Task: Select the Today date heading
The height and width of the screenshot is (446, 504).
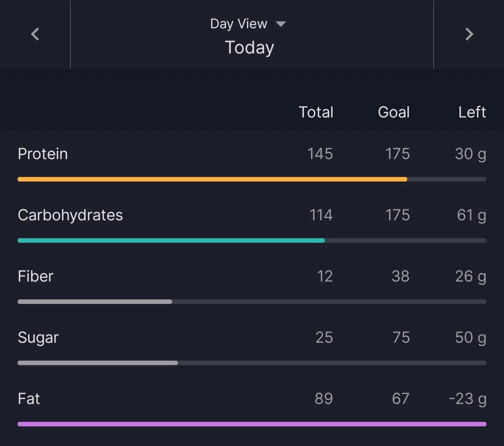Action: pos(249,47)
